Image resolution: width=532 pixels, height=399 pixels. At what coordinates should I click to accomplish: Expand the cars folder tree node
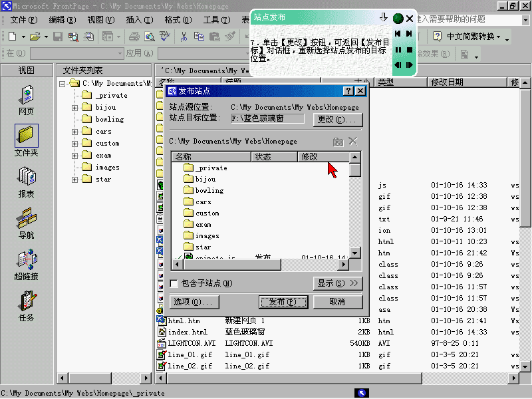tap(75, 132)
